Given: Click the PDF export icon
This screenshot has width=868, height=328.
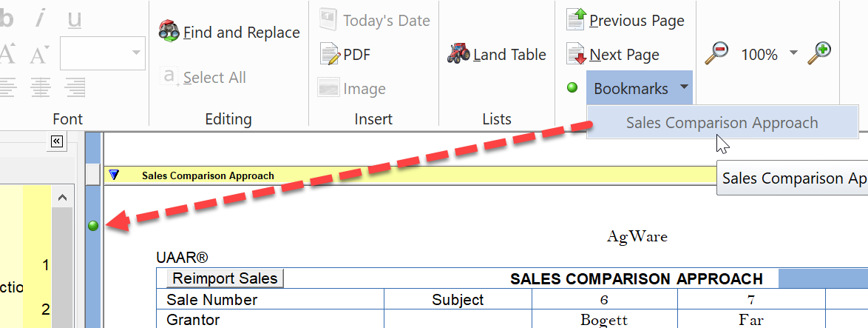Looking at the screenshot, I should 330,54.
